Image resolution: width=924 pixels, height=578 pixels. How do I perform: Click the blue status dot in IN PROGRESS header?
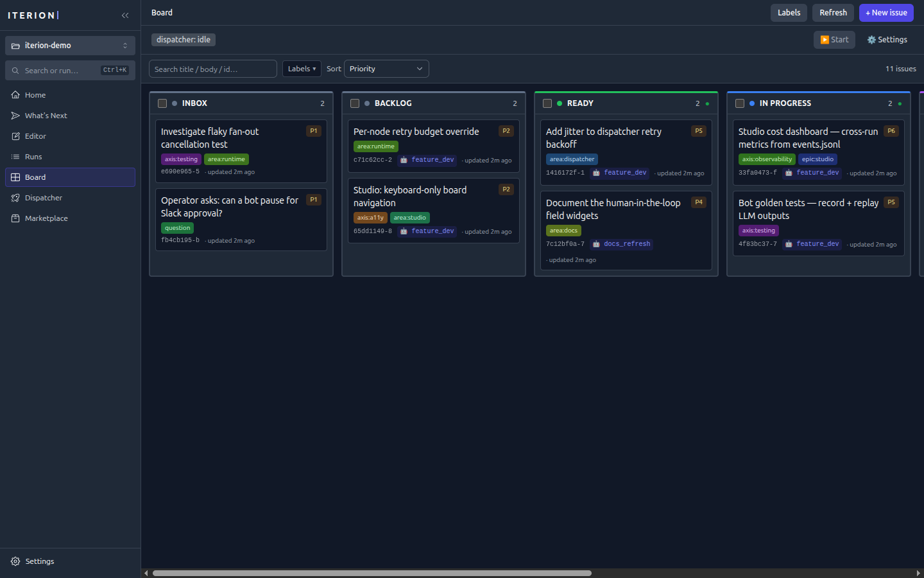752,103
